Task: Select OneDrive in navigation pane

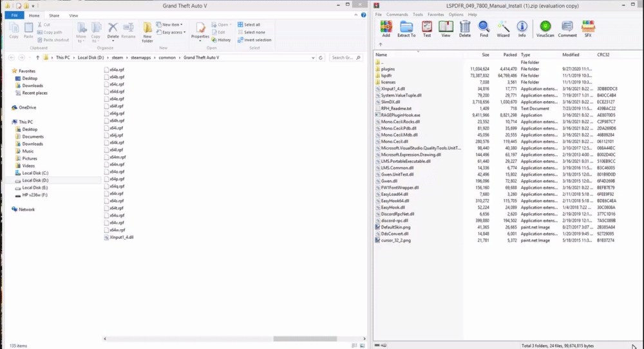Action: tap(24, 108)
